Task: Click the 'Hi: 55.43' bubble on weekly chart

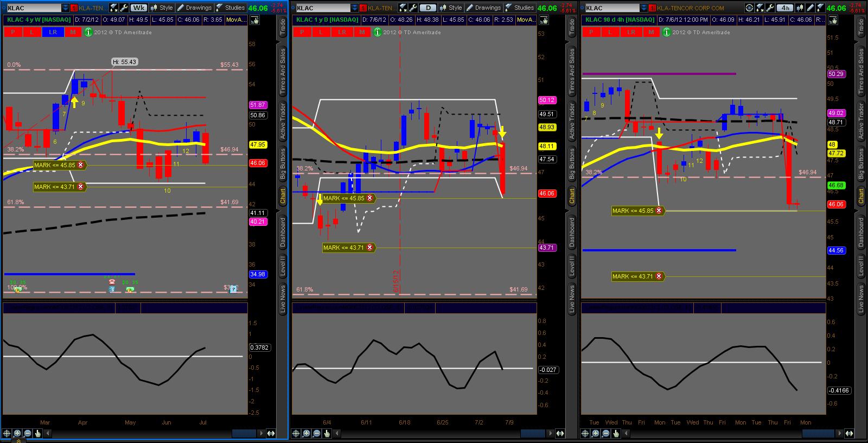Action: pos(124,62)
